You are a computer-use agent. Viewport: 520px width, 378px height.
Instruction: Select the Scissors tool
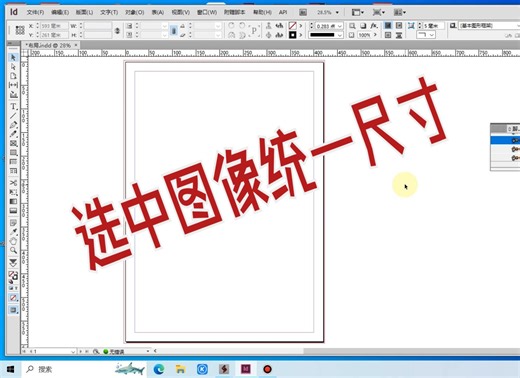coord(13,183)
